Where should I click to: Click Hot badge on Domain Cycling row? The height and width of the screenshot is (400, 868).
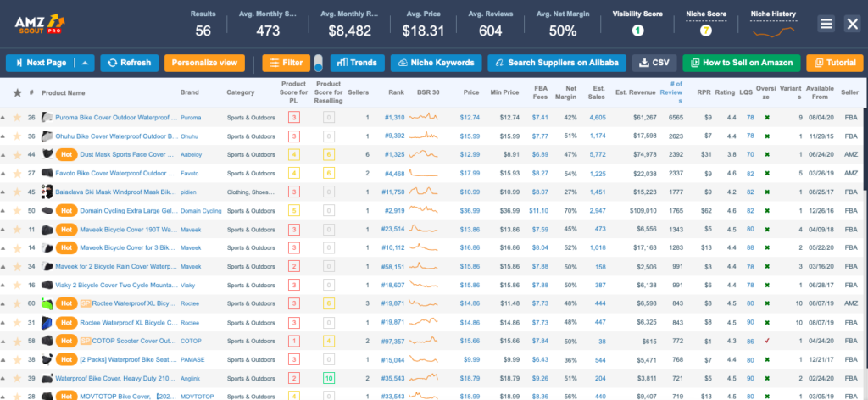66,211
